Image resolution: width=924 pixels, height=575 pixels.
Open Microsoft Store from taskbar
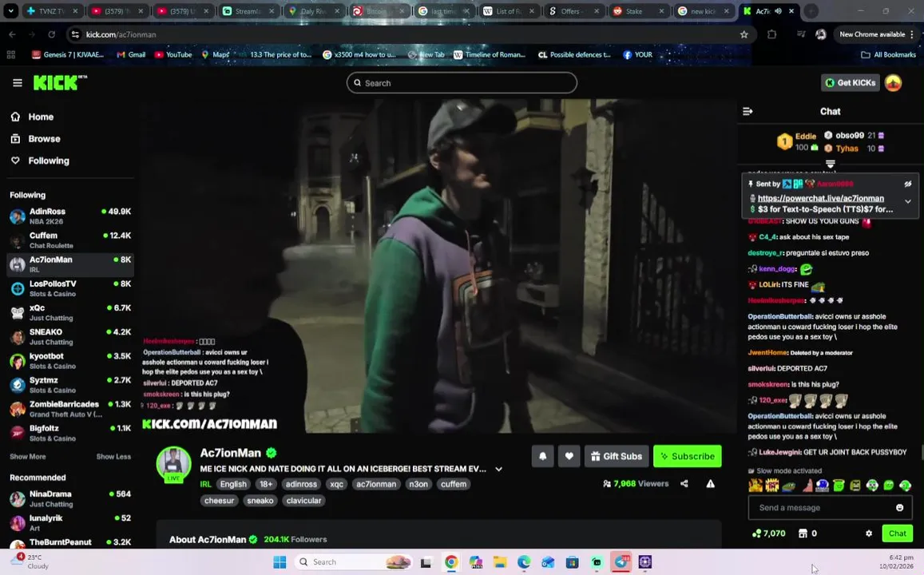(x=572, y=562)
